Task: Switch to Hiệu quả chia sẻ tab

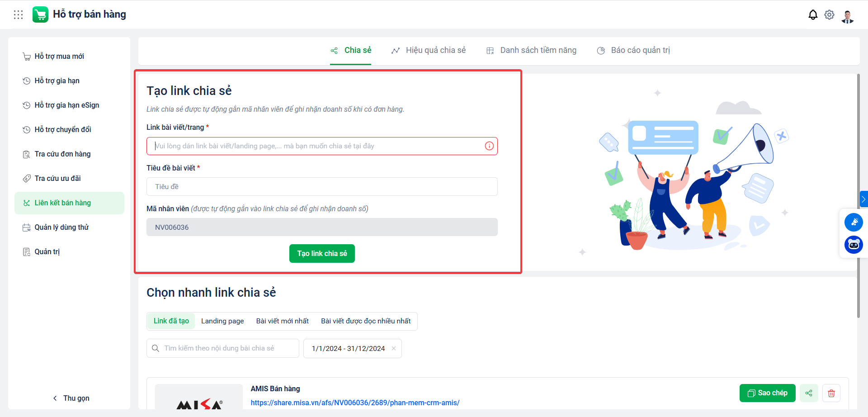Action: point(429,50)
